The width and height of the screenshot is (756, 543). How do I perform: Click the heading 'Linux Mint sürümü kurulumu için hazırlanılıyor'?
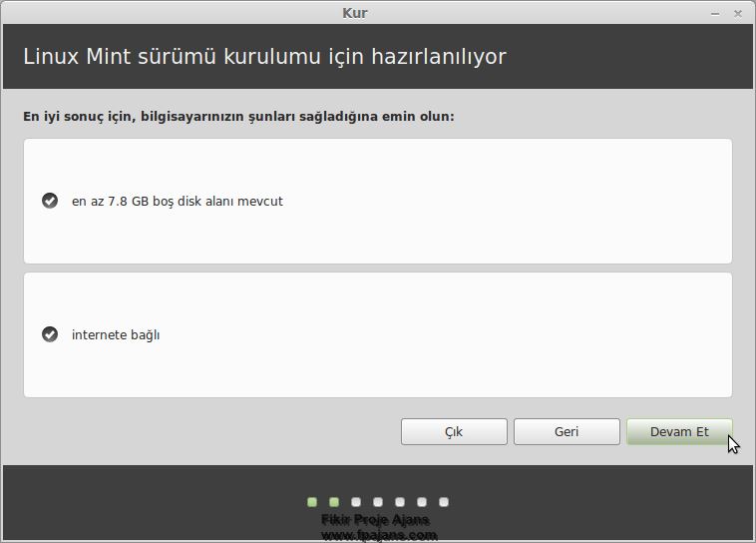264,57
